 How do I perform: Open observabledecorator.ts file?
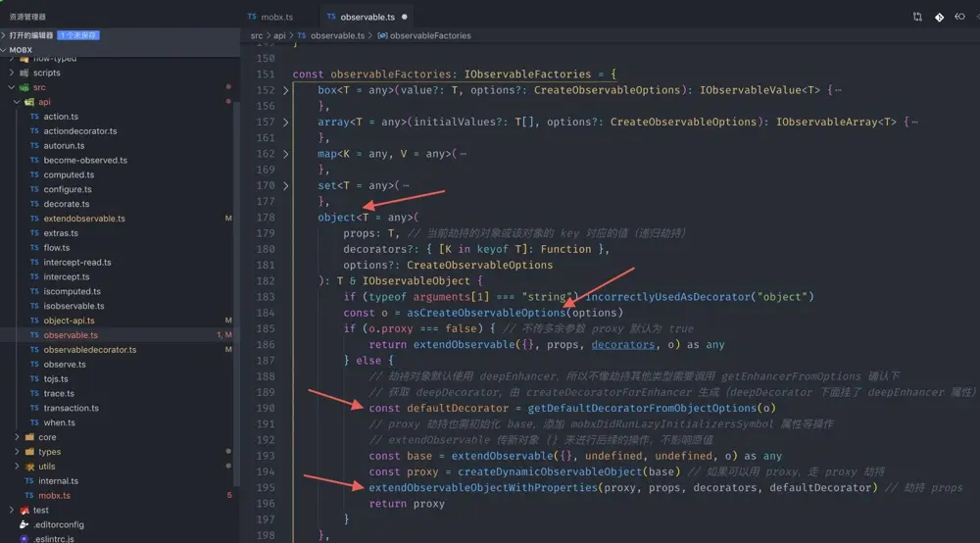tap(89, 350)
